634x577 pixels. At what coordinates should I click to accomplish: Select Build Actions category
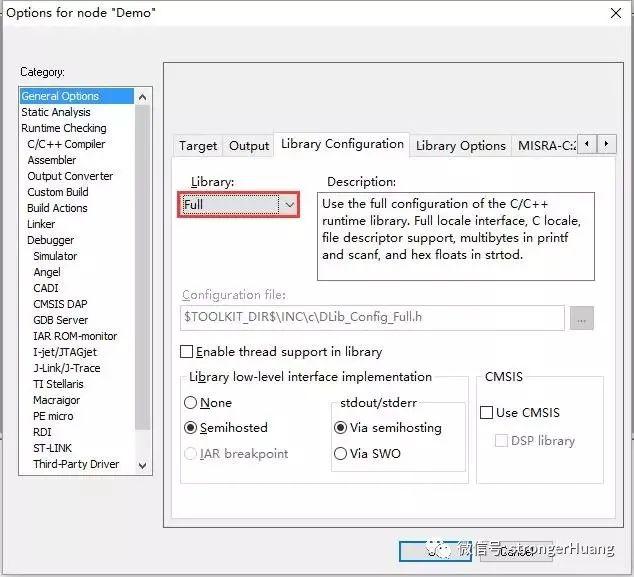pyautogui.click(x=77, y=208)
